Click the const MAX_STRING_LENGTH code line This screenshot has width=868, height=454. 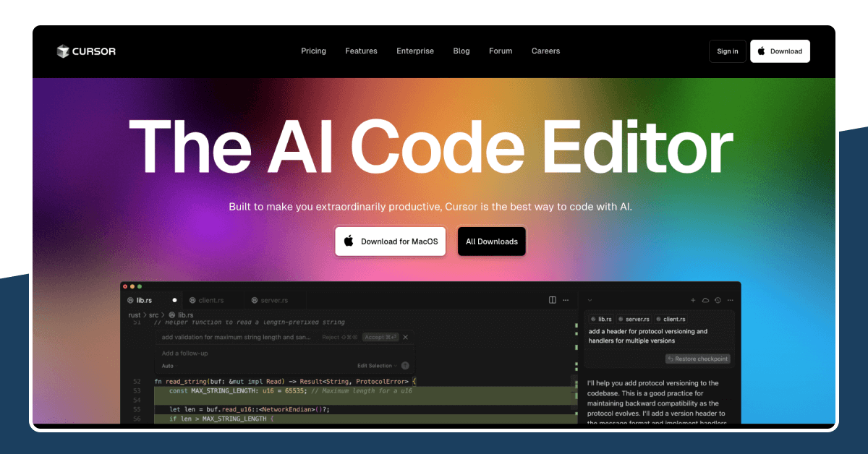click(291, 390)
